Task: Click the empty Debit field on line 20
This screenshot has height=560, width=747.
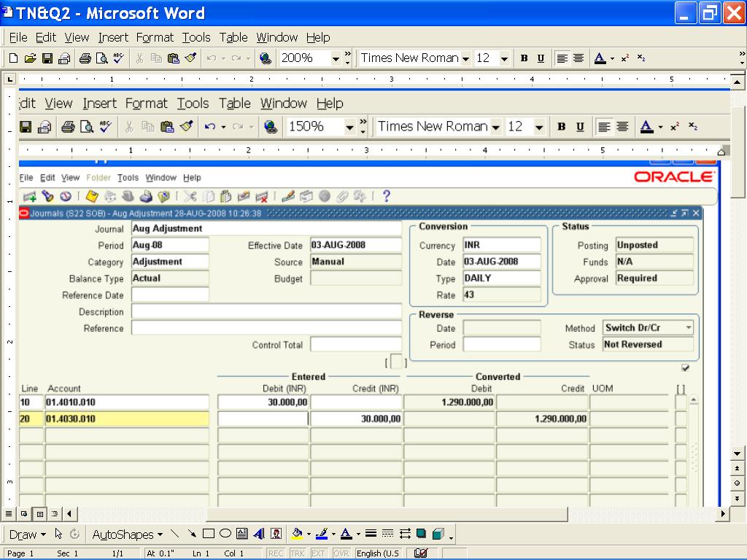Action: 263,419
